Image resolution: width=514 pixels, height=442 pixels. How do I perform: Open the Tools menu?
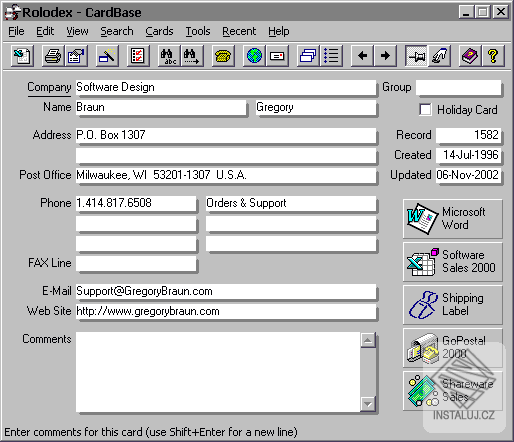(198, 31)
